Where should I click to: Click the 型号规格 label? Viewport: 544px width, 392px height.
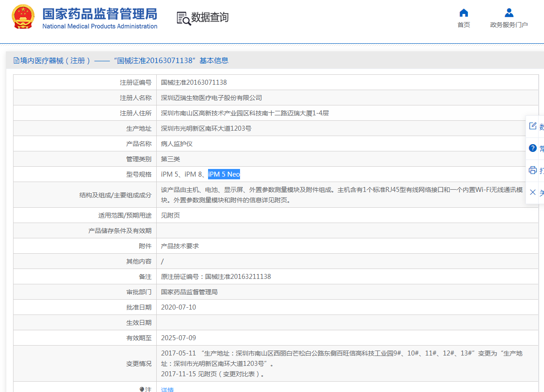(139, 174)
